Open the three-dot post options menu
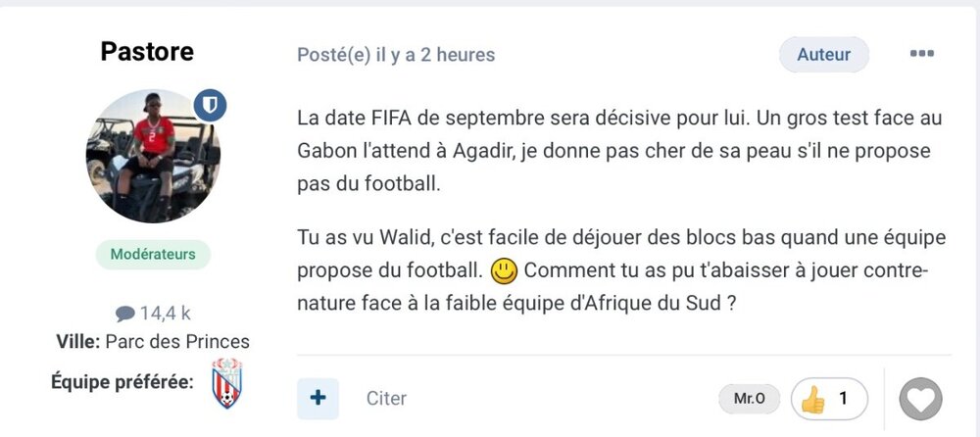980x437 pixels. tap(921, 54)
